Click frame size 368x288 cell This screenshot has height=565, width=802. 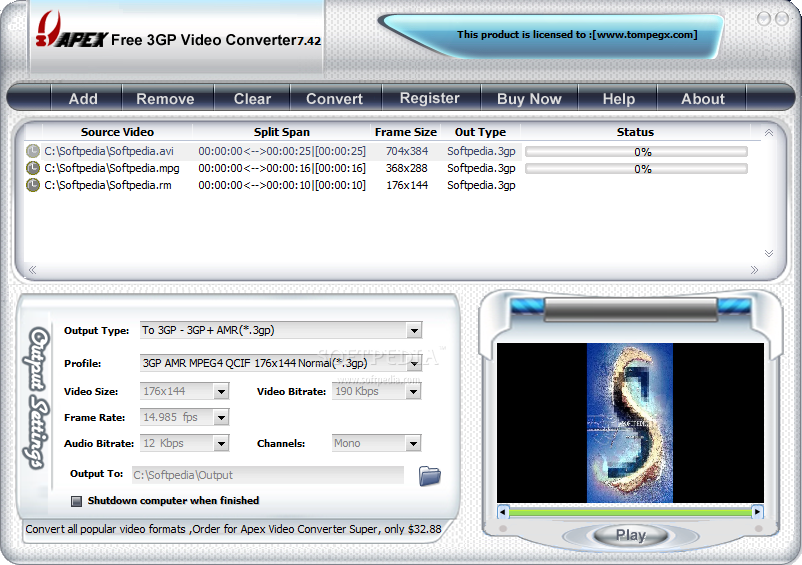pyautogui.click(x=407, y=168)
